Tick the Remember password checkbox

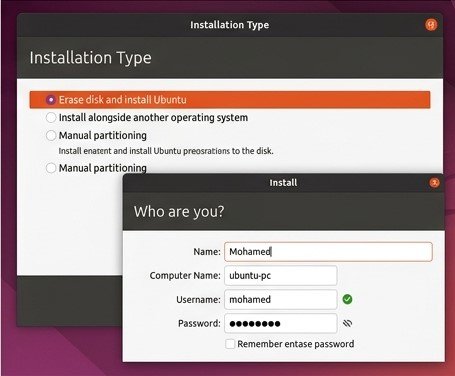pyautogui.click(x=230, y=344)
